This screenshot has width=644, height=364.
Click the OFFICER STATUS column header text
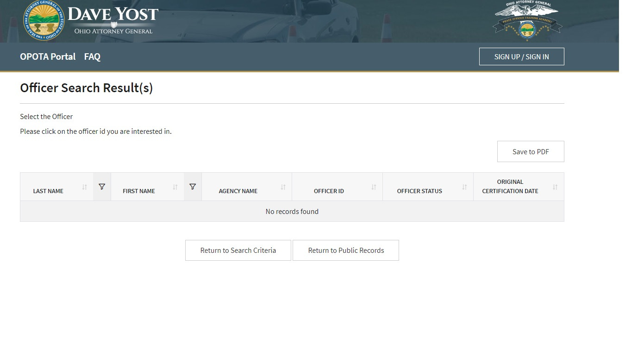[x=419, y=191]
